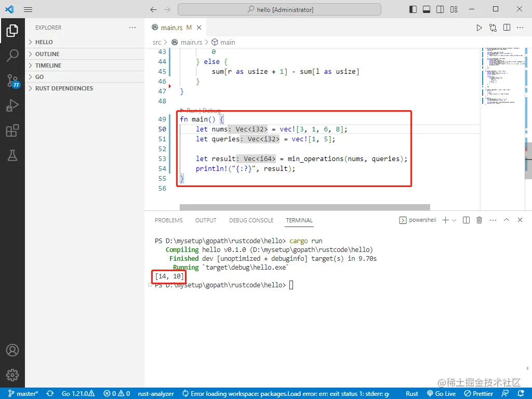Click the vertical editor scrollbar thumb
This screenshot has height=399, width=532.
click(x=528, y=160)
